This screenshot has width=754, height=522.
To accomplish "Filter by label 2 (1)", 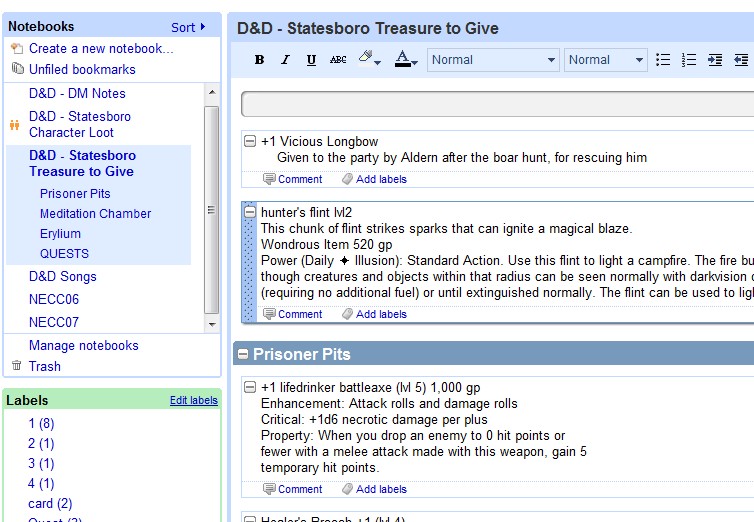I will [41, 444].
